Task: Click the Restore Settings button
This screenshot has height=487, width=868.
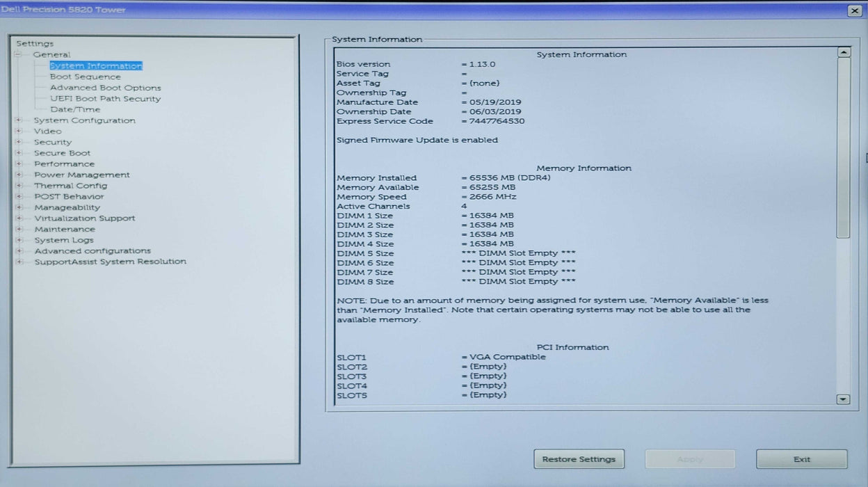Action: coord(579,459)
